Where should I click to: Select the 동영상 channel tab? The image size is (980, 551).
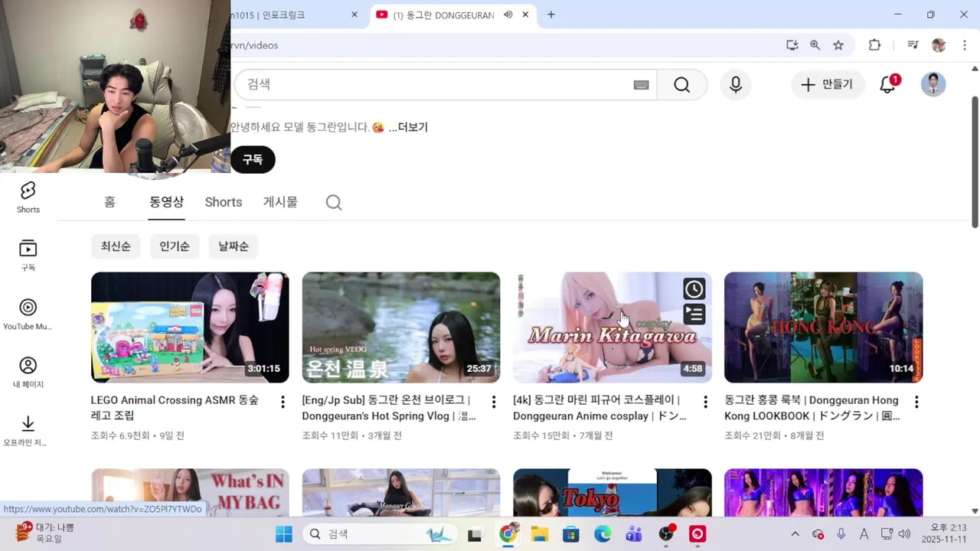(x=166, y=202)
